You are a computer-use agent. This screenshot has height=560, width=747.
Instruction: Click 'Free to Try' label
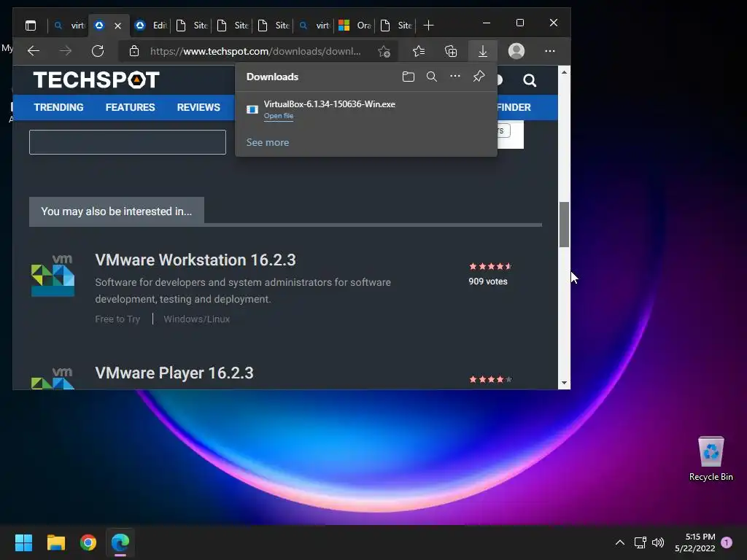[117, 319]
